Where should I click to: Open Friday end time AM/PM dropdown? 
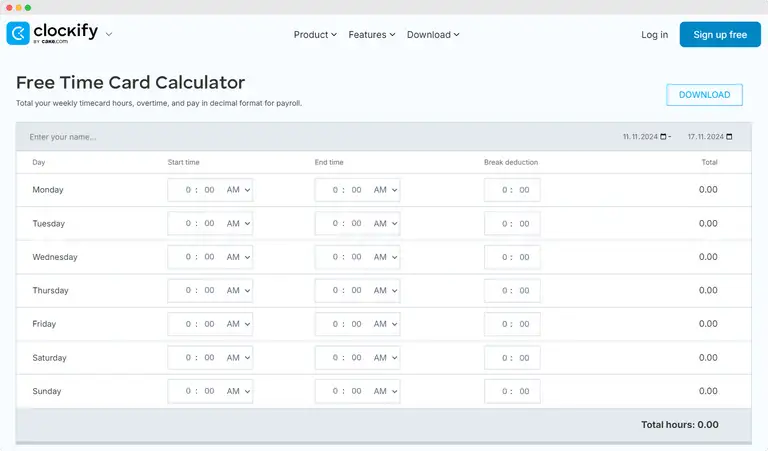click(x=385, y=324)
